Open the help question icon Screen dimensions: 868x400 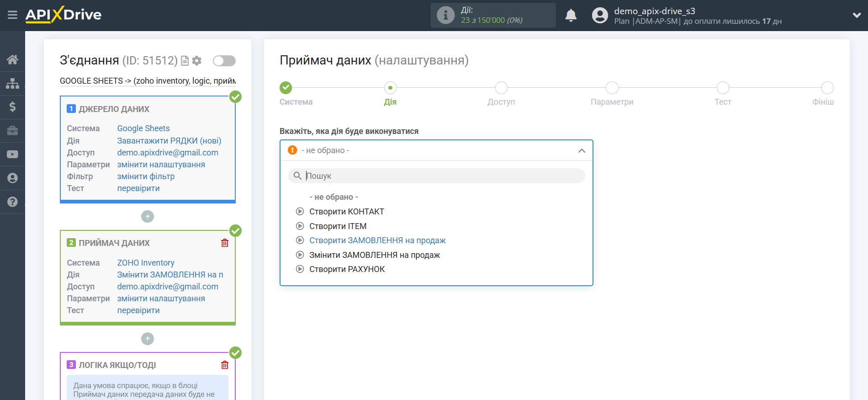click(x=12, y=202)
